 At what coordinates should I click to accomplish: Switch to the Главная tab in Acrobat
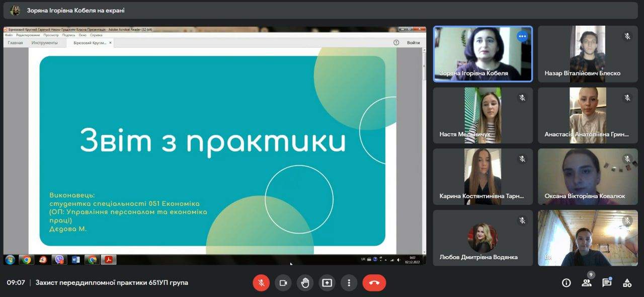[16, 43]
